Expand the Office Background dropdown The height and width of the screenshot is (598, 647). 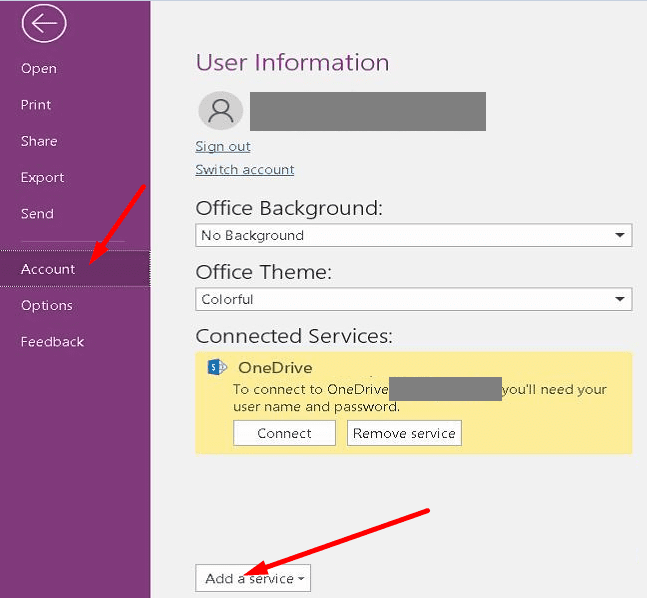(x=413, y=235)
